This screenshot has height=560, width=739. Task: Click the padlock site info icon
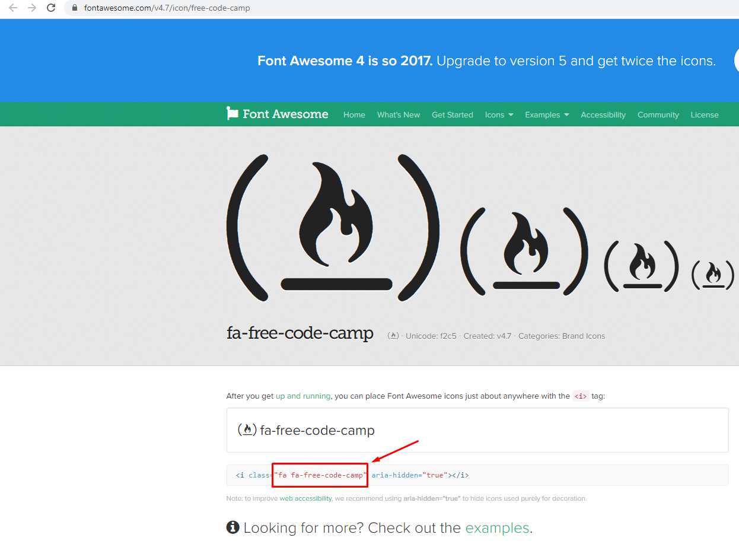74,8
